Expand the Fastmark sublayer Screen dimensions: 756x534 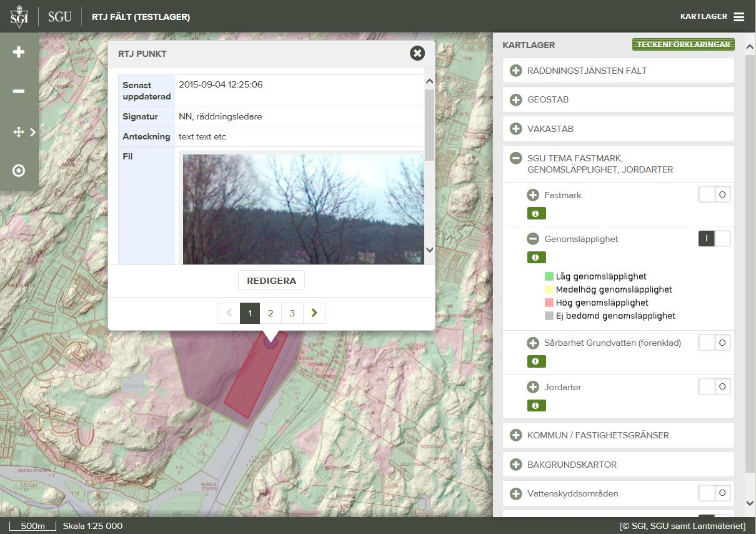tap(533, 195)
